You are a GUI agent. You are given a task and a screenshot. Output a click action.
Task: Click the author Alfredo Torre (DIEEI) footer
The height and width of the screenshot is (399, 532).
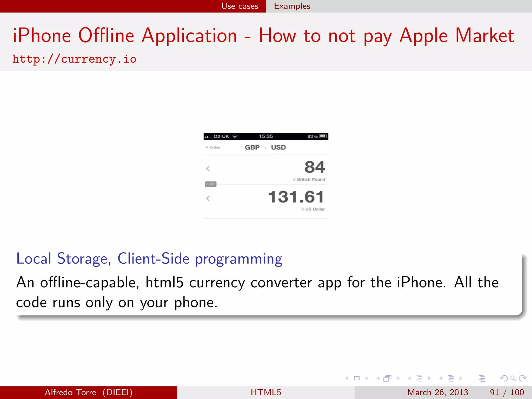(89, 392)
